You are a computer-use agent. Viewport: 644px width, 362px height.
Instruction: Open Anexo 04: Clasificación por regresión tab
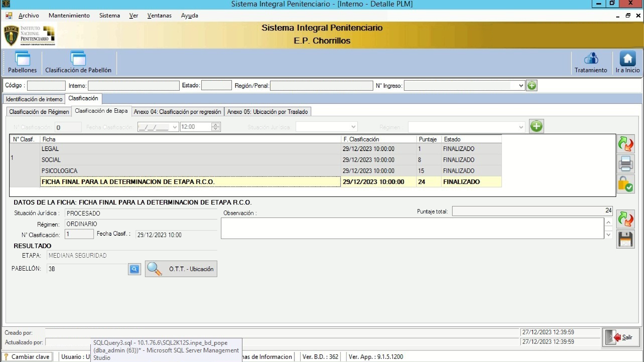click(x=178, y=111)
